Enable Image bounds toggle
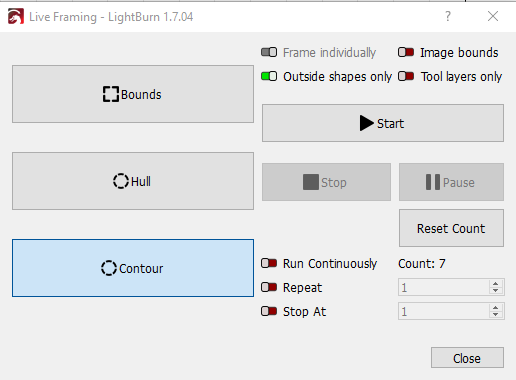Viewport: 516px width, 380px height. [406, 52]
